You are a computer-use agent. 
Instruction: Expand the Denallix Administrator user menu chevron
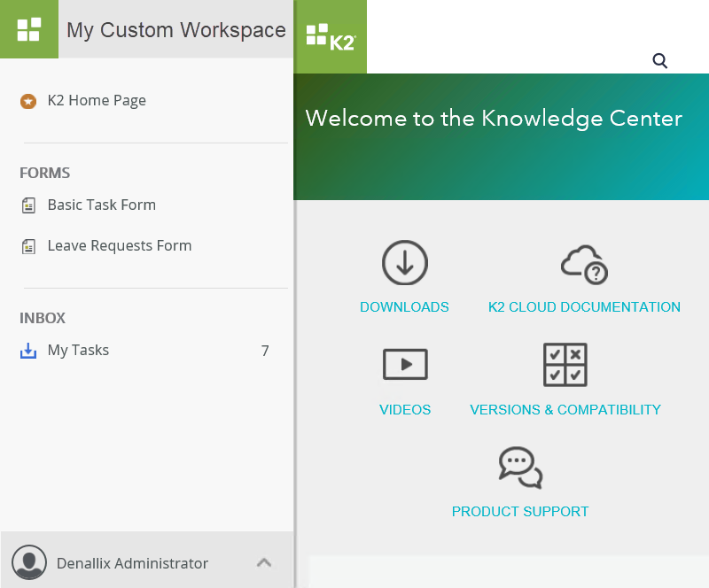coord(263,562)
